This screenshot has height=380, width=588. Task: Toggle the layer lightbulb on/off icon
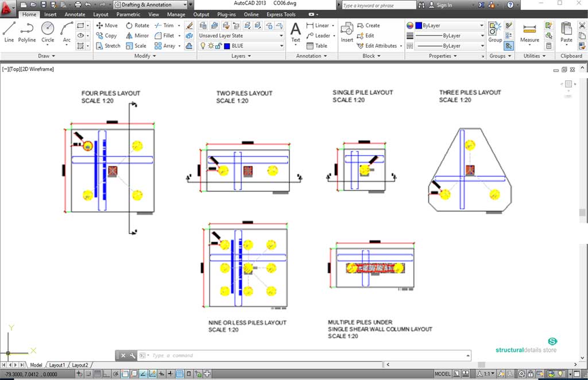[x=203, y=46]
